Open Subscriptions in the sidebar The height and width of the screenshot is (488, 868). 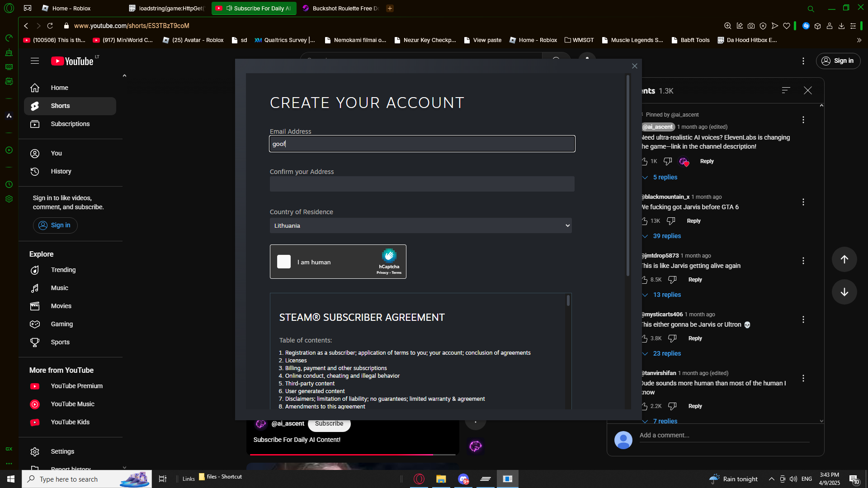click(70, 124)
